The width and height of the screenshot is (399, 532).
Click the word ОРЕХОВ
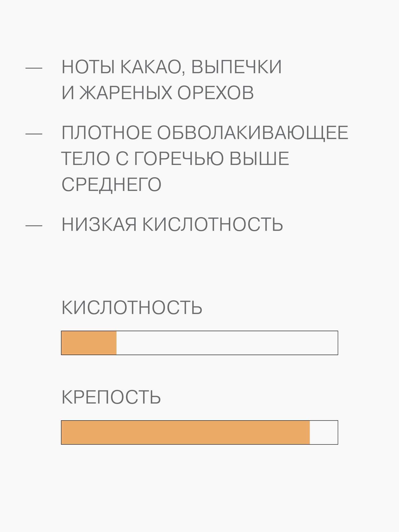[216, 93]
